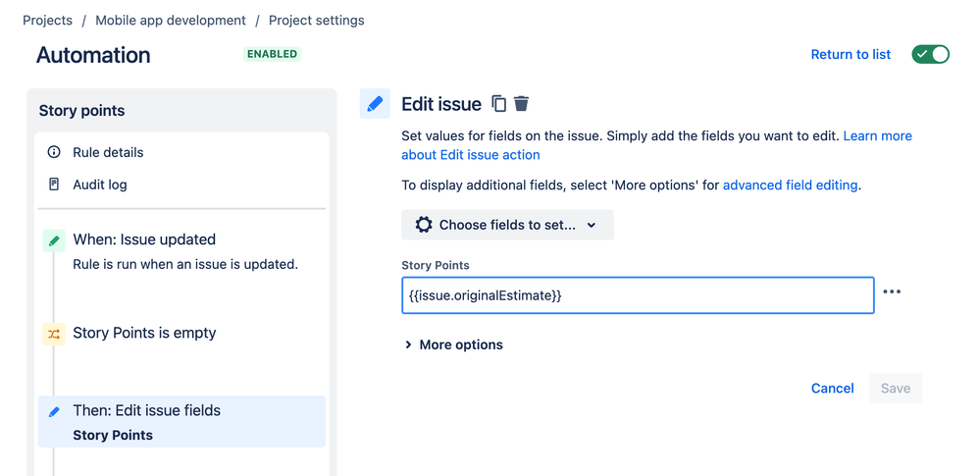Image resolution: width=980 pixels, height=476 pixels.
Task: Open the Choose fields to set dropdown
Action: point(507,225)
